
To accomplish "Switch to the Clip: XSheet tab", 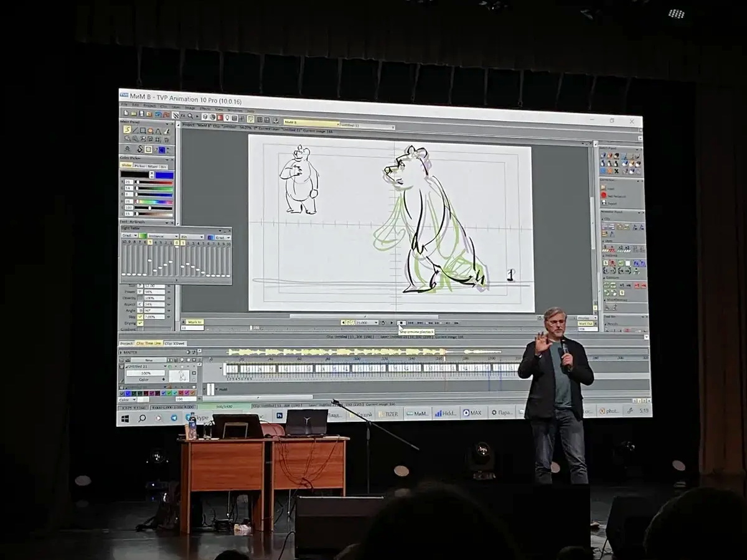I will click(x=175, y=343).
